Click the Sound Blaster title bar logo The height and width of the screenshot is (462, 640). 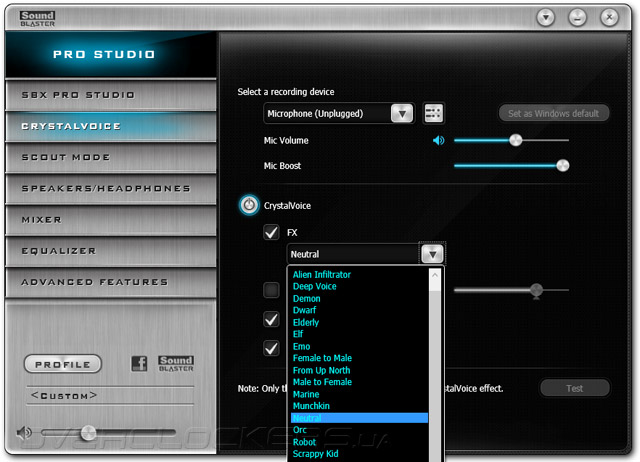point(37,19)
